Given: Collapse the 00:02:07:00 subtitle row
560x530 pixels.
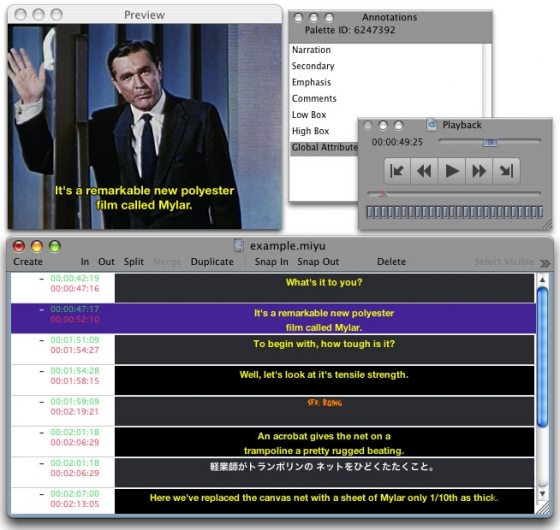Looking at the screenshot, I should tap(42, 494).
